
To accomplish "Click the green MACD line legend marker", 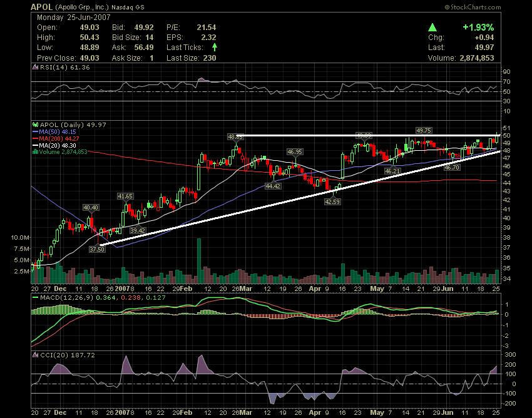I will [x=35, y=298].
